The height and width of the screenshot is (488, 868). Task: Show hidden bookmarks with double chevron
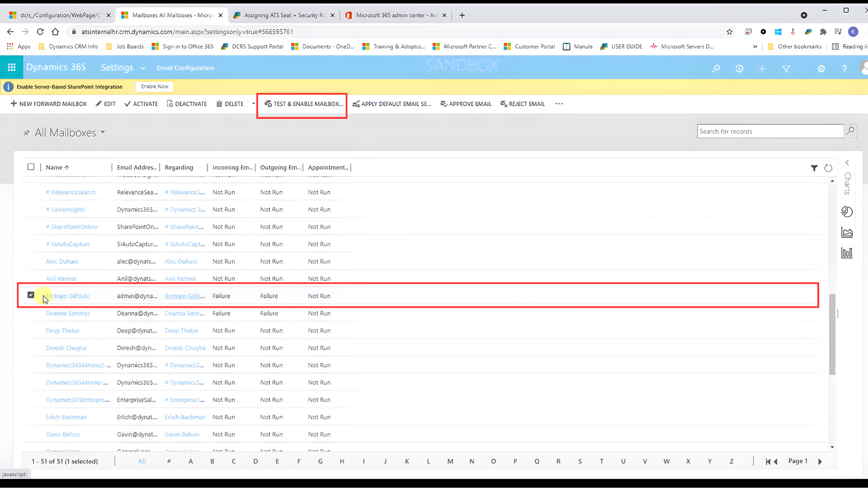[755, 47]
